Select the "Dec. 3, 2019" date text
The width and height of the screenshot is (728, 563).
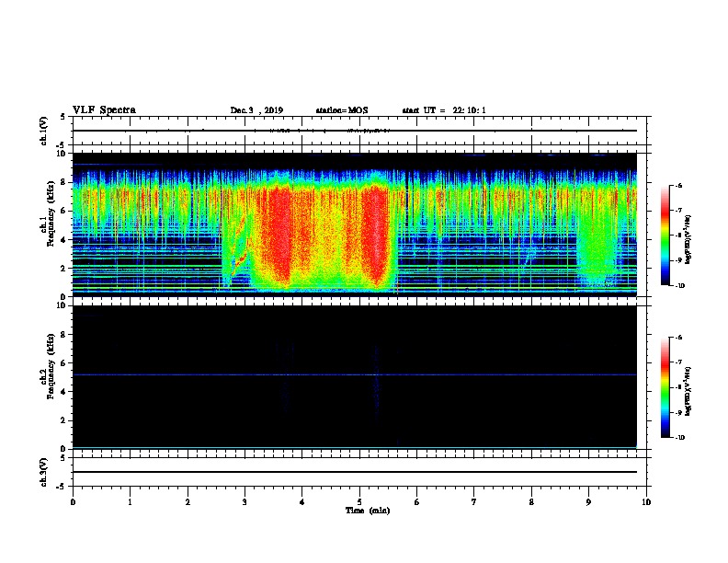point(256,110)
